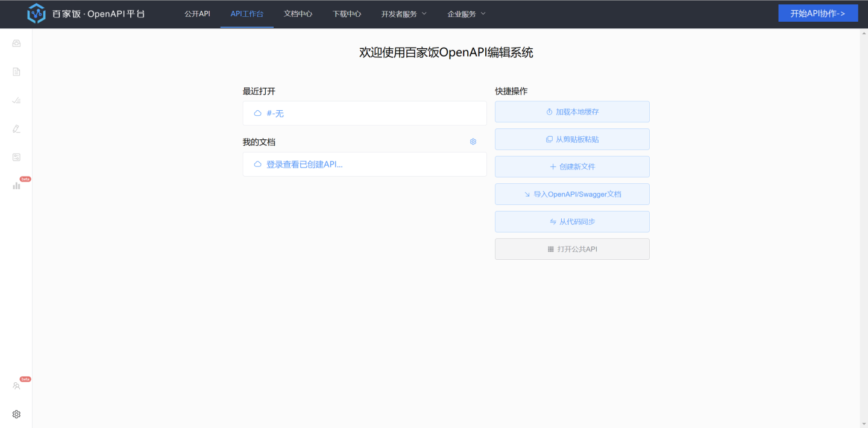The image size is (868, 428).
Task: Switch to the API工作台 tab
Action: [x=247, y=14]
